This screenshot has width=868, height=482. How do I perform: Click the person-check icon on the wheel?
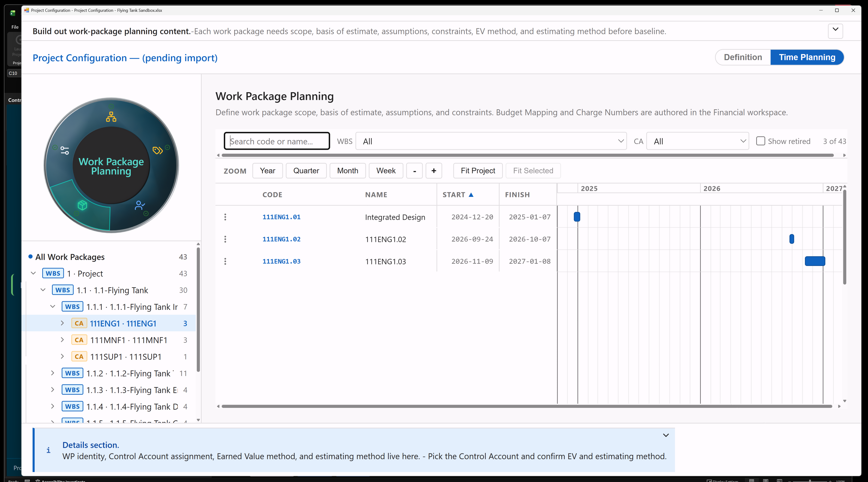coord(140,205)
